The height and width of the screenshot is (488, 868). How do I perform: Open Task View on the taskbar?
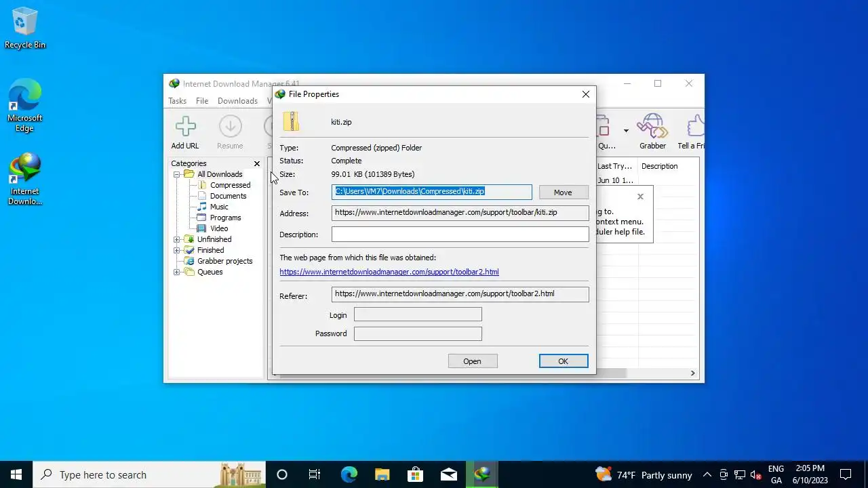315,474
